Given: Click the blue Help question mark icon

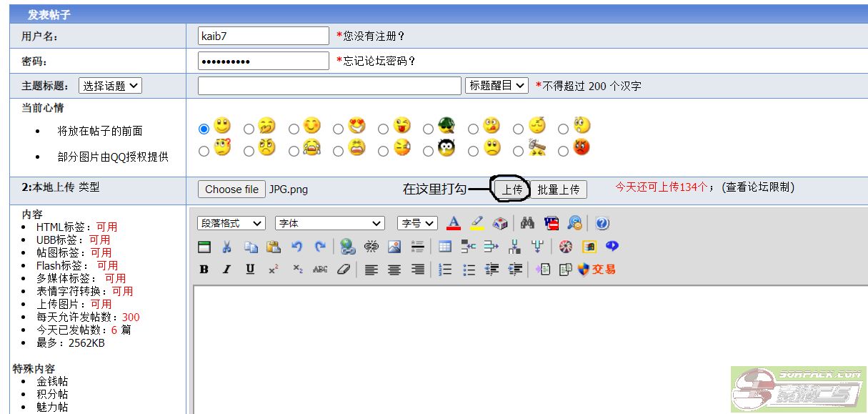Looking at the screenshot, I should coord(602,223).
